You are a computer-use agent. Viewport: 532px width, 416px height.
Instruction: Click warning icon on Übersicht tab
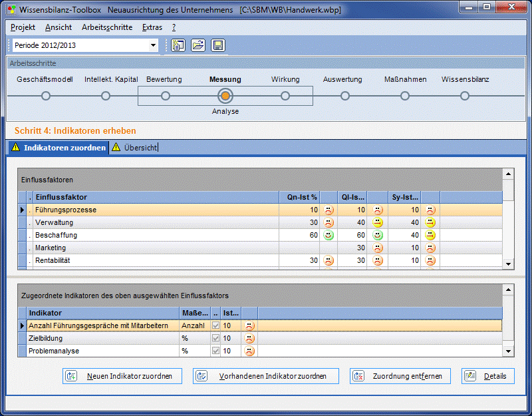pos(116,148)
